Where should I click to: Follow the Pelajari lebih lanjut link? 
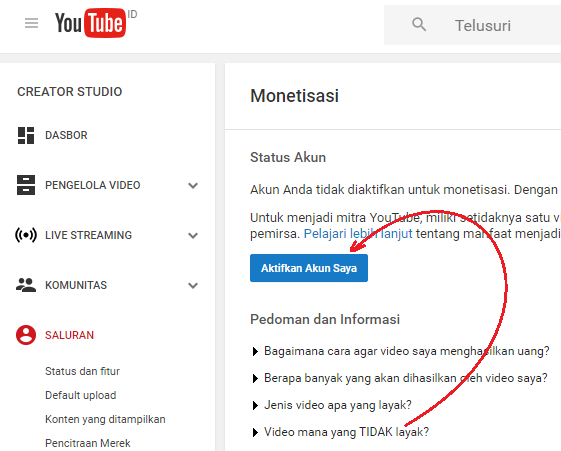(358, 234)
